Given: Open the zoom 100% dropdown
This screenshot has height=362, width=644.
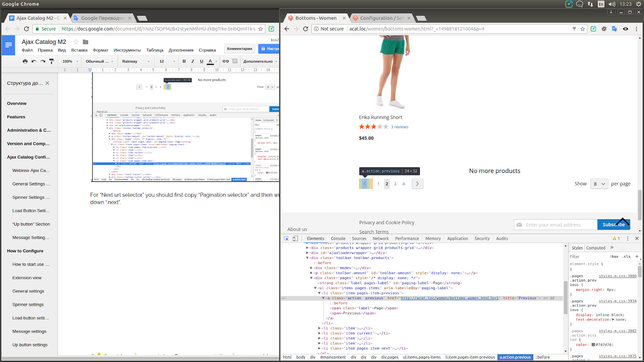Looking at the screenshot, I should coord(70,61).
